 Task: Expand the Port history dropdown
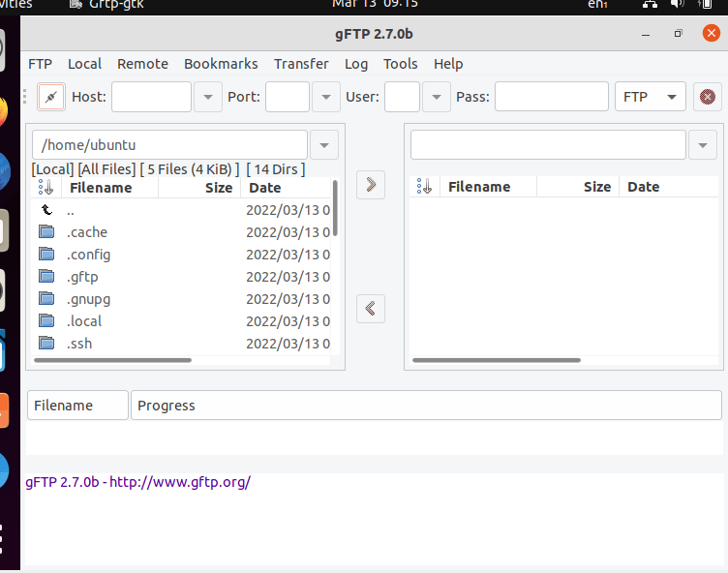(x=326, y=97)
